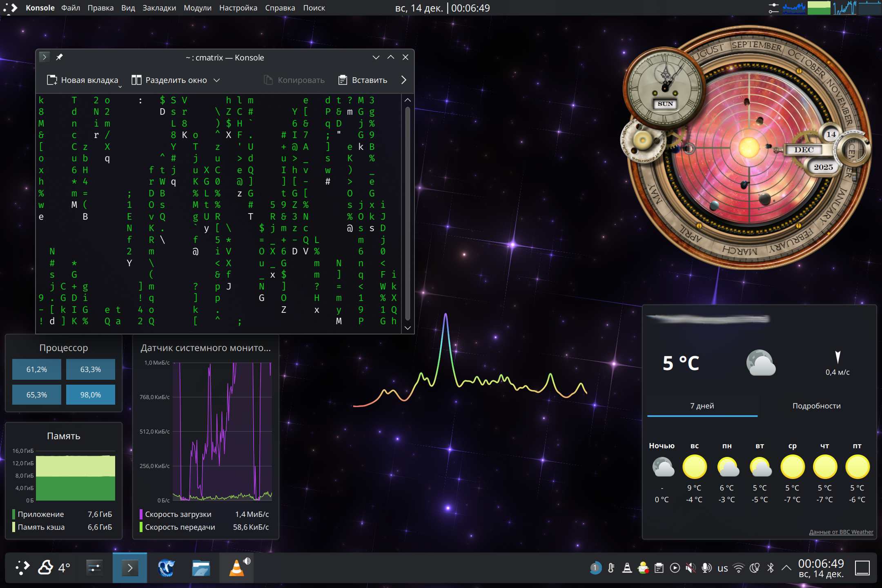Expand Konsole toolbar overflow chevron
The height and width of the screenshot is (588, 882).
[403, 80]
